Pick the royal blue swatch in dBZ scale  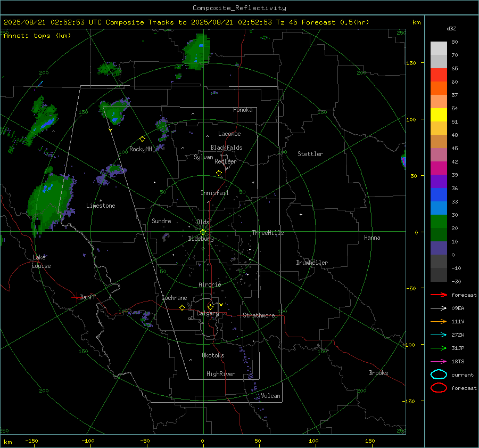point(439,195)
